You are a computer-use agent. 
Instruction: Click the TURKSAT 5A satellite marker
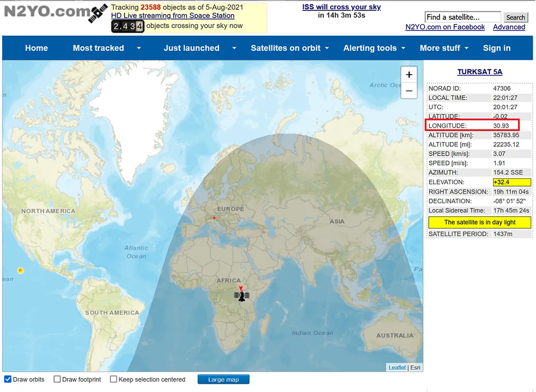pos(241,296)
